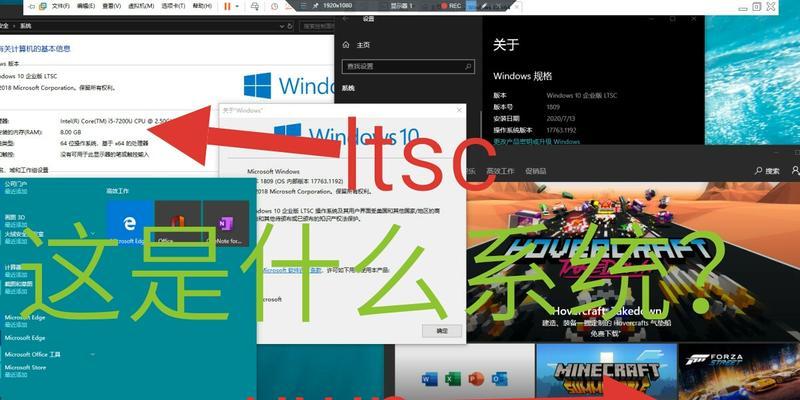The image size is (800, 400).
Task: Click 更改产品密钥或升级 Windows link
Action: coord(536,141)
